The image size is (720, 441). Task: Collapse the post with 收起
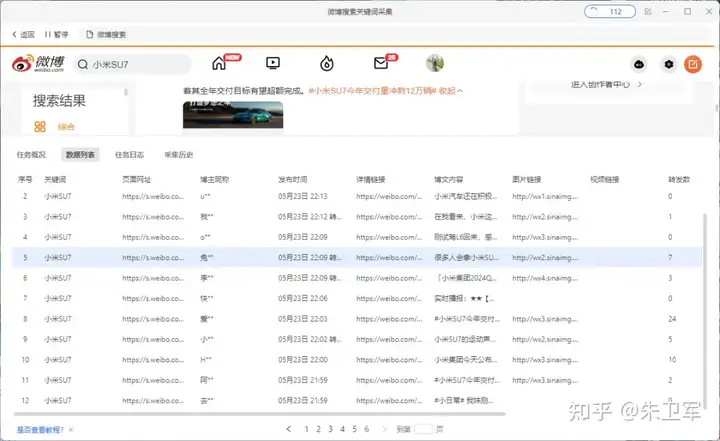(450, 91)
